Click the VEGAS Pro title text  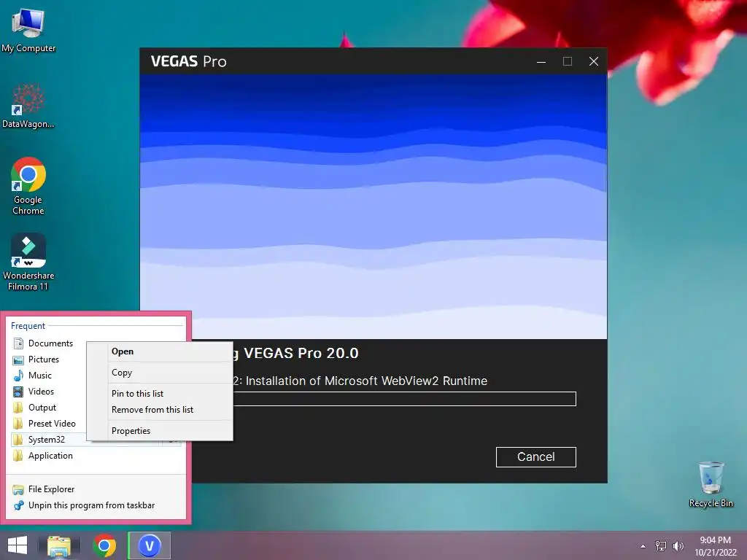tap(189, 61)
